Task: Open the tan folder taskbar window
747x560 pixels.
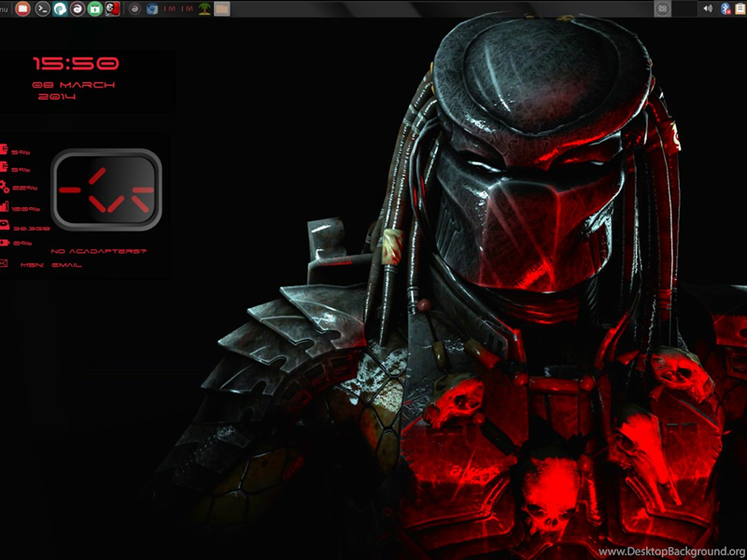Action: pos(222,8)
